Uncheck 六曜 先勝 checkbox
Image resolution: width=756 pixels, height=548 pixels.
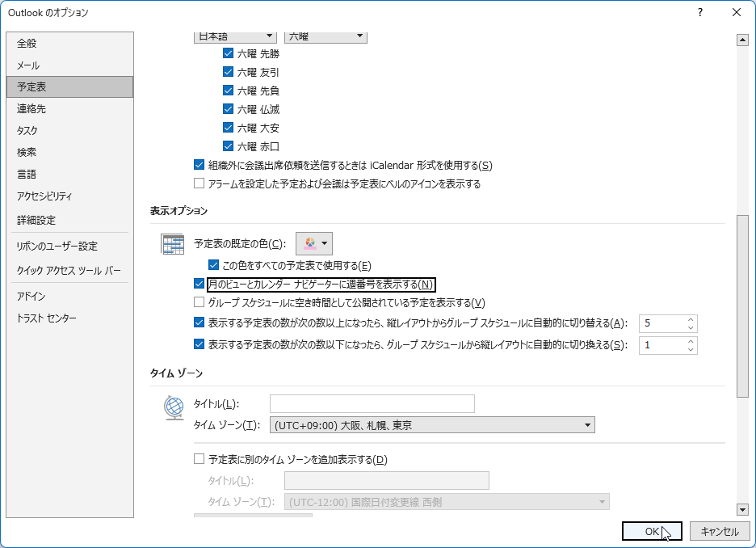pos(228,53)
